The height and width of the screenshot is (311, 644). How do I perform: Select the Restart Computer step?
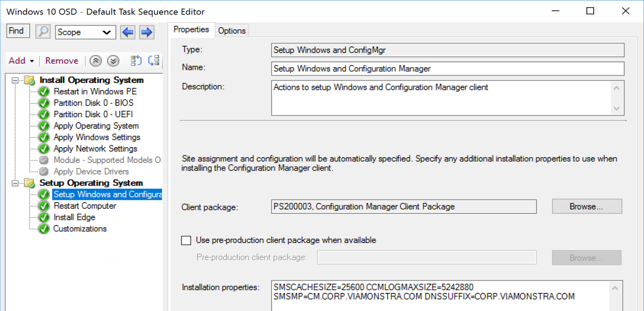tap(85, 206)
